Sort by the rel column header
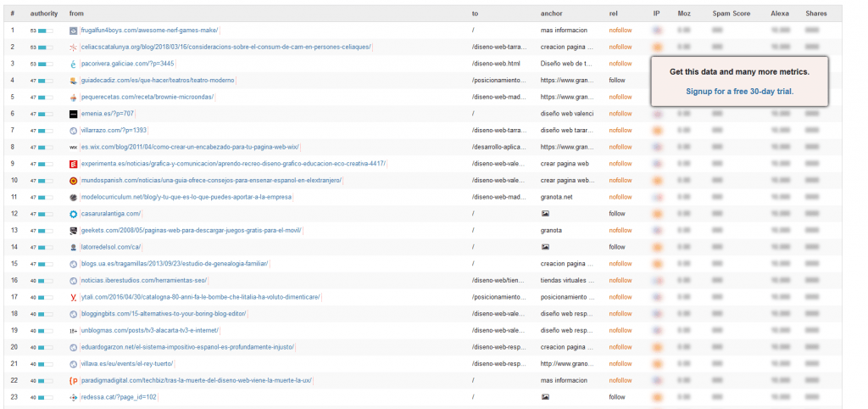Screen dimensions: 868x409 [613, 14]
